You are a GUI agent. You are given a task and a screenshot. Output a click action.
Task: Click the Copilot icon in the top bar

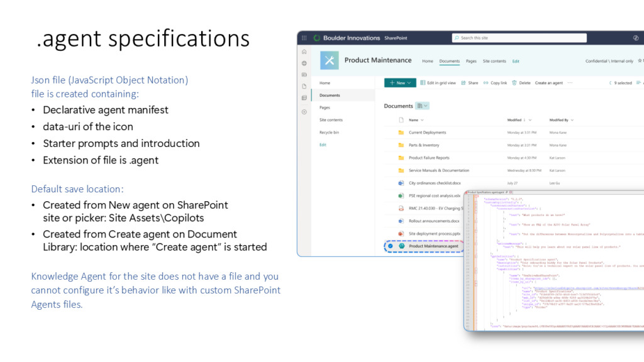(636, 38)
